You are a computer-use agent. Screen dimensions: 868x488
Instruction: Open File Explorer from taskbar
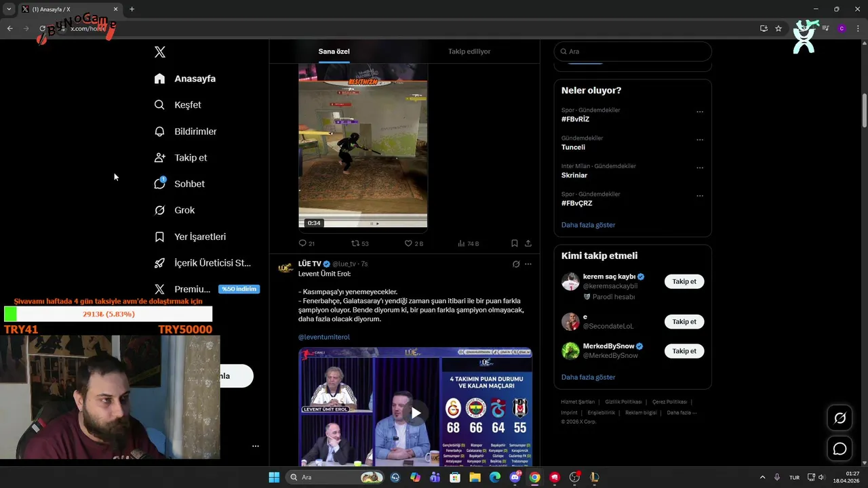475,477
